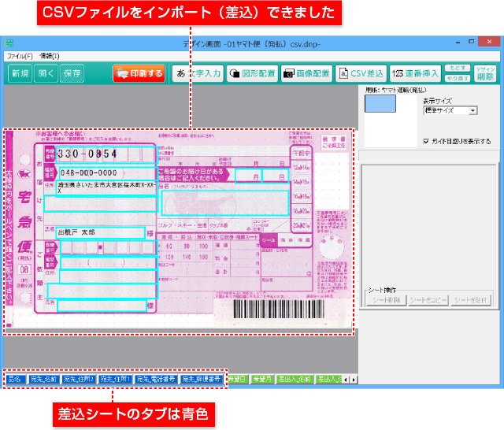Screen dimensions: 504x430
Task: Click the application icon in title bar
Action: pyautogui.click(x=9, y=43)
